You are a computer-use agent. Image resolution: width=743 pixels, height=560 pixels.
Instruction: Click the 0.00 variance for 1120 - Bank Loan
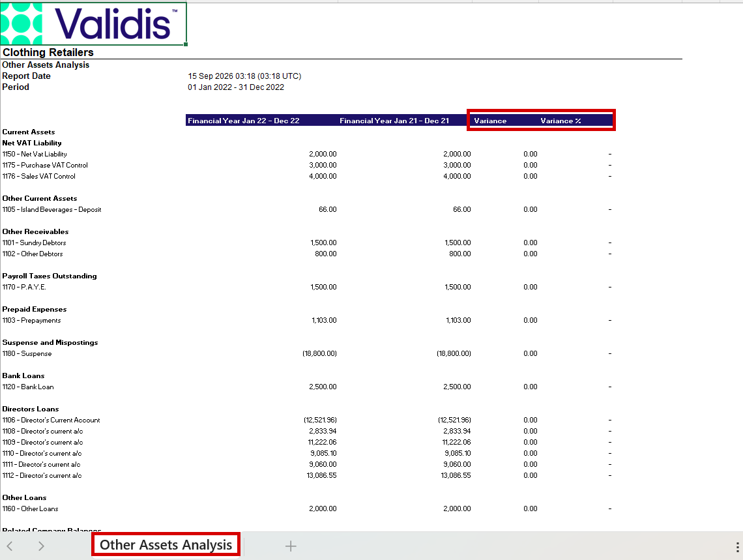tap(531, 387)
